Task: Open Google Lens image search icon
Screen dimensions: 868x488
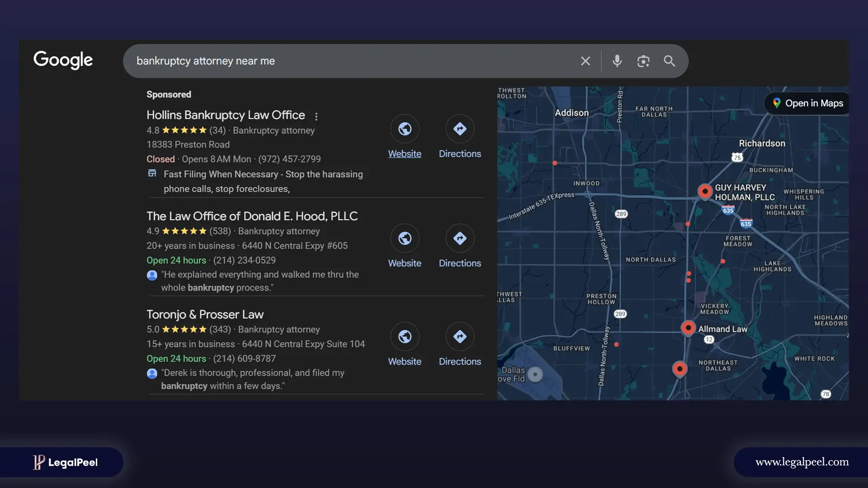Action: point(643,61)
